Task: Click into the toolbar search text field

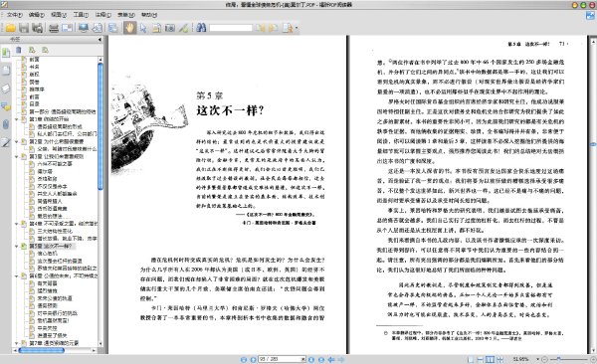Action: pyautogui.click(x=231, y=28)
